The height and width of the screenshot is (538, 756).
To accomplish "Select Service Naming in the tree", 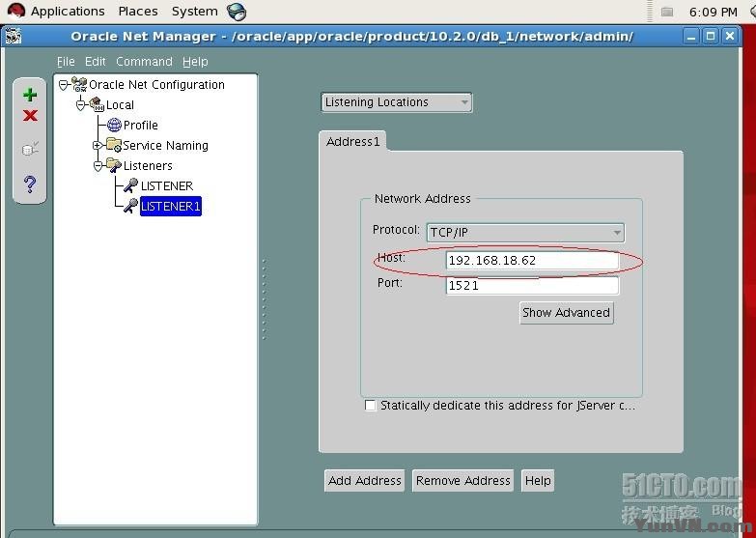I will [165, 146].
